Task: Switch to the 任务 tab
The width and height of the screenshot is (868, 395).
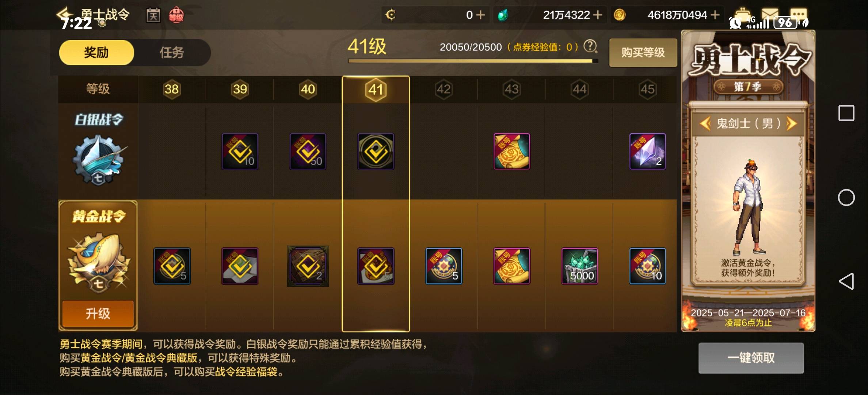Action: (172, 53)
